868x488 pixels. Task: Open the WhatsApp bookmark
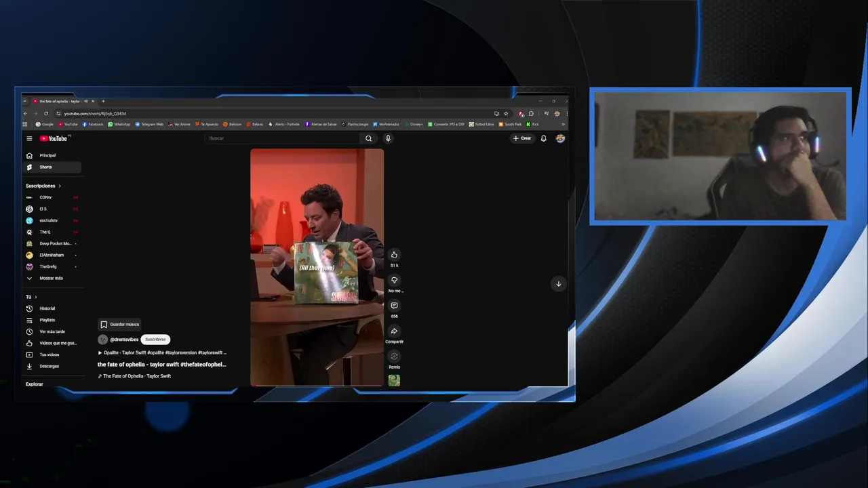(x=119, y=124)
